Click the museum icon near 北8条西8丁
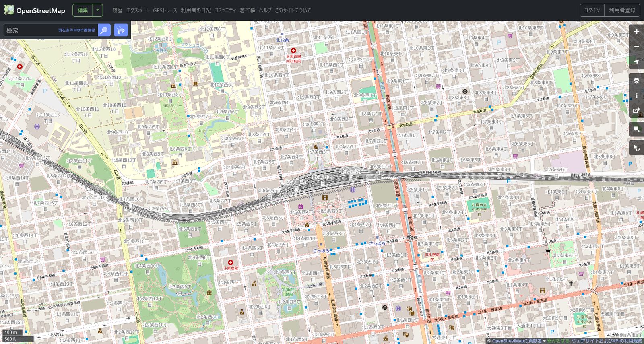The height and width of the screenshot is (344, 644). pyautogui.click(x=175, y=163)
